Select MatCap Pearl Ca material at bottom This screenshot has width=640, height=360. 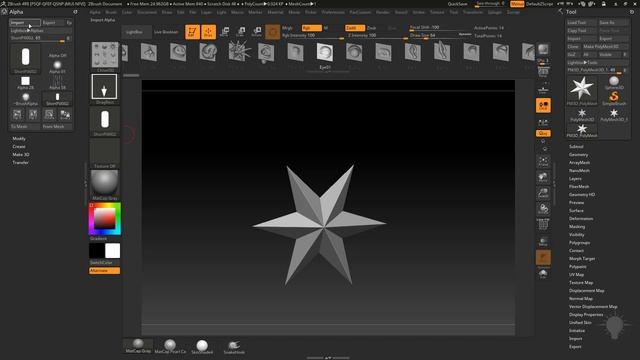click(x=170, y=347)
